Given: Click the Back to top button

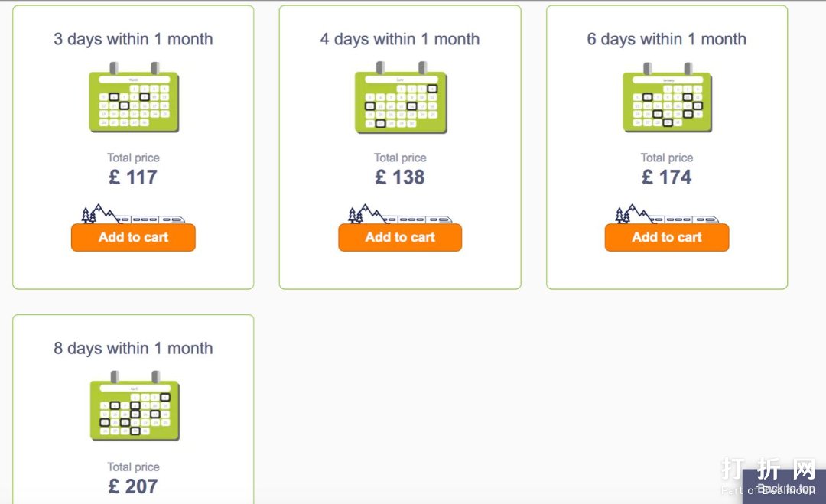Looking at the screenshot, I should (x=785, y=489).
